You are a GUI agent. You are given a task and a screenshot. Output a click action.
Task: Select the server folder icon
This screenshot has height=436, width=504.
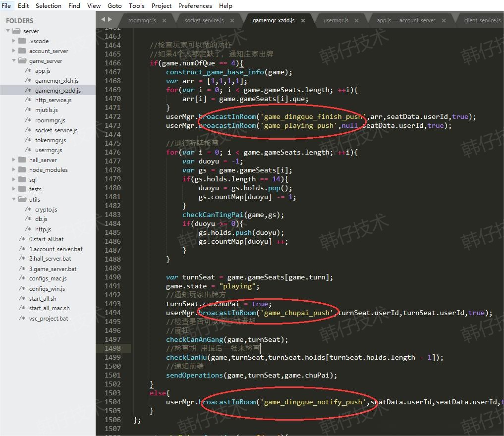[x=16, y=31]
